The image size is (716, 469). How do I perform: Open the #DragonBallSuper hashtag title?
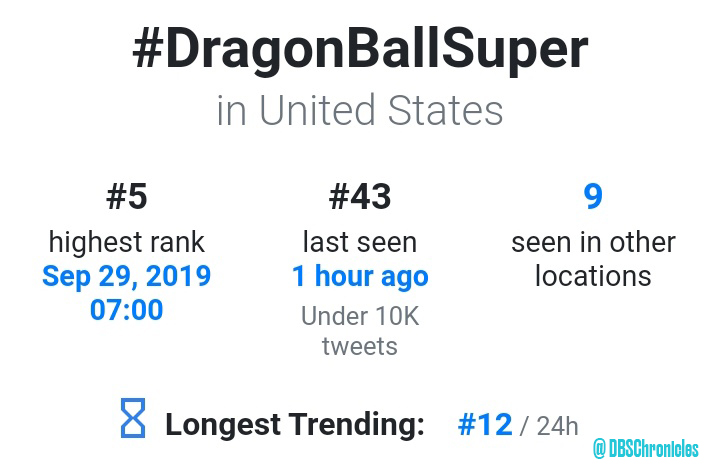(x=360, y=49)
